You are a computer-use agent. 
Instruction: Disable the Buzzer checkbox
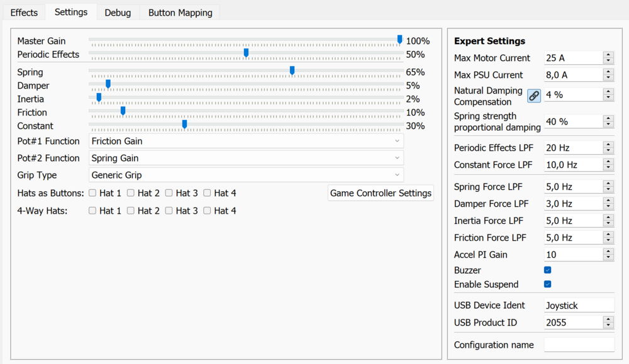pyautogui.click(x=548, y=270)
